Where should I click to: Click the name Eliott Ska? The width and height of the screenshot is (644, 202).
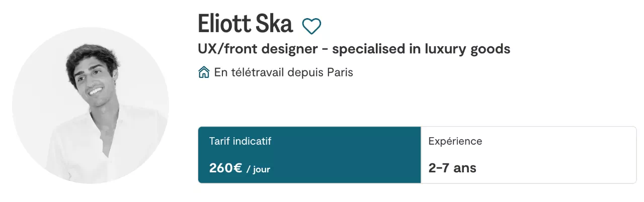click(245, 24)
